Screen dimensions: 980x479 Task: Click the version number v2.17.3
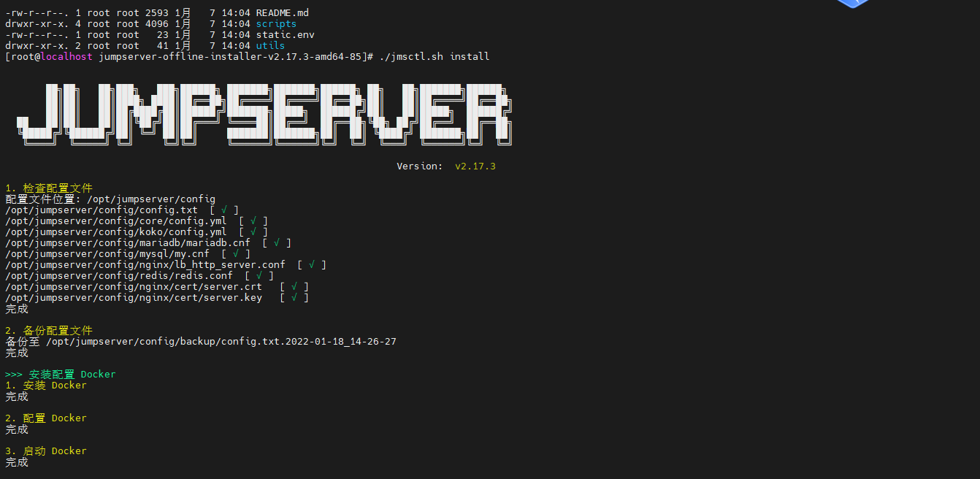(475, 166)
